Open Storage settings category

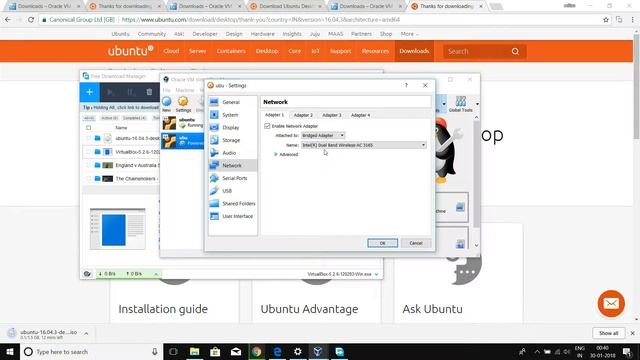tap(231, 140)
